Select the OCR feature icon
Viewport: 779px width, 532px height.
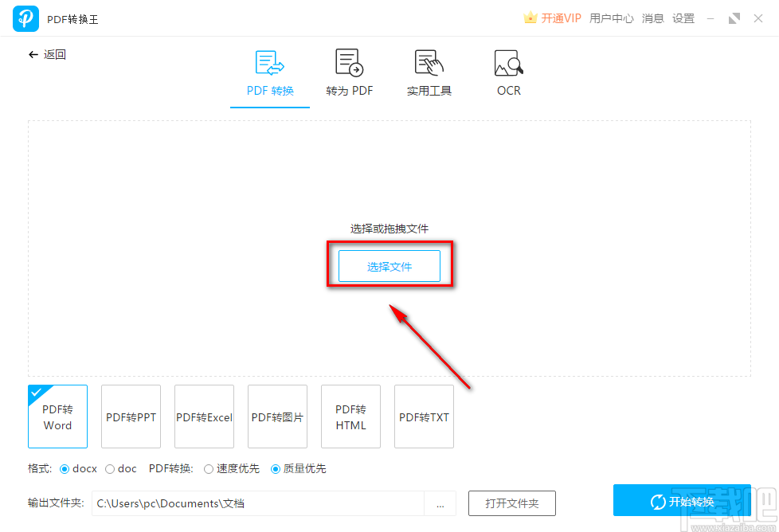click(508, 62)
